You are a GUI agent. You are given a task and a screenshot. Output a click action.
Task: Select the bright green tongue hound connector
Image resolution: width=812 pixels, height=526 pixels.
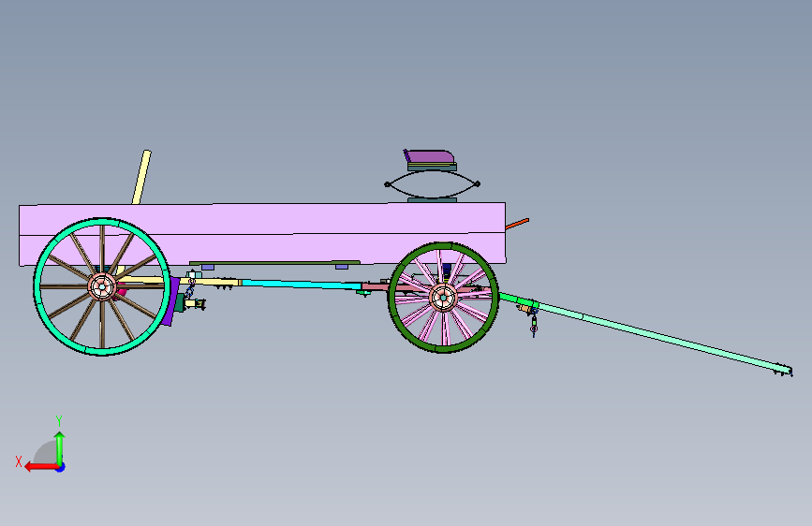click(518, 300)
